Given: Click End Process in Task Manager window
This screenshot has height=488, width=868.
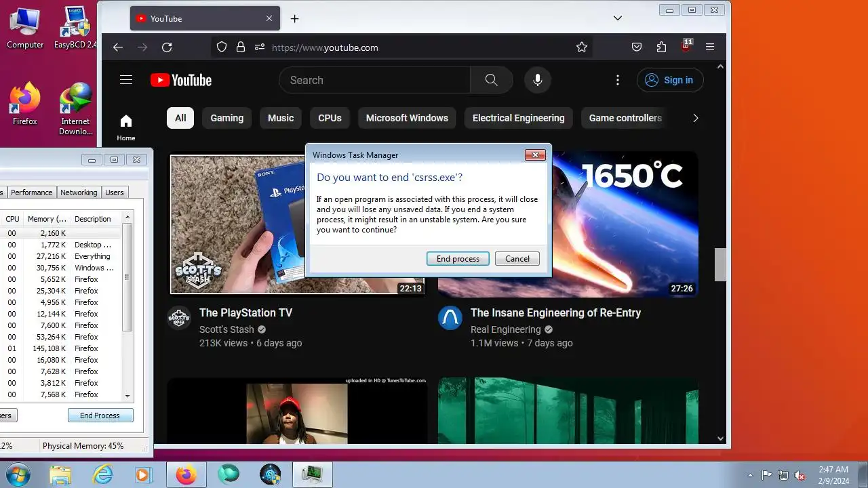Looking at the screenshot, I should pyautogui.click(x=100, y=415).
